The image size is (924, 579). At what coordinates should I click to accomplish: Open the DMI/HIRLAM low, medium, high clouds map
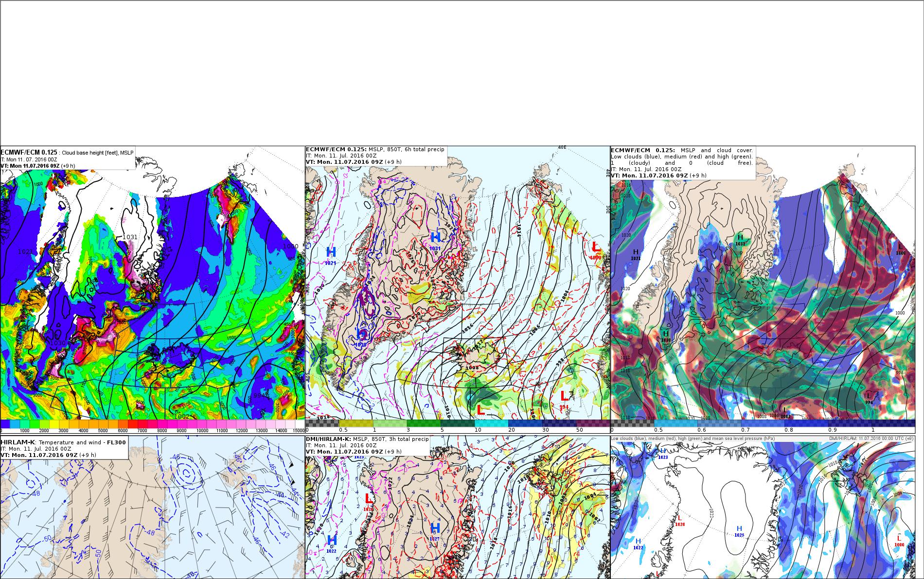pyautogui.click(x=763, y=507)
